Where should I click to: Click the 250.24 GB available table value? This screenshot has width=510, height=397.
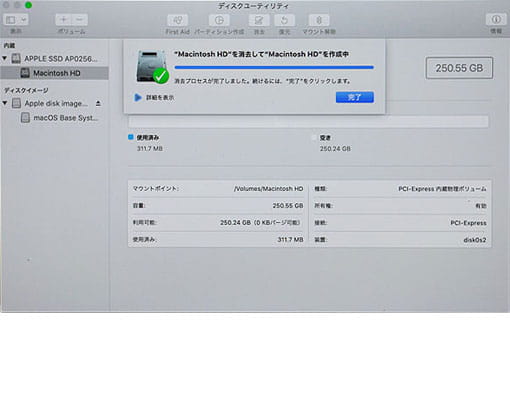(261, 222)
